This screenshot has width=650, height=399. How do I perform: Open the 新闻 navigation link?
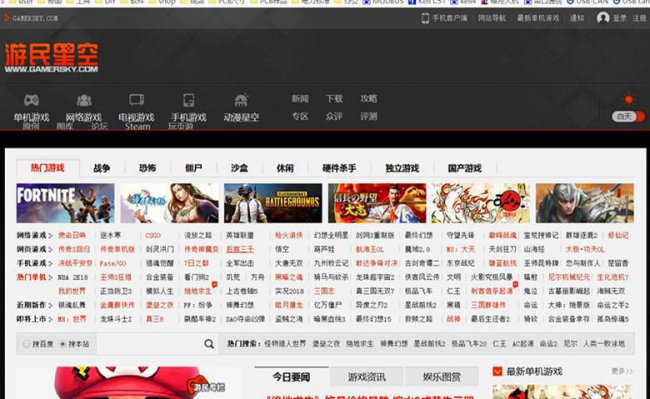pos(300,99)
